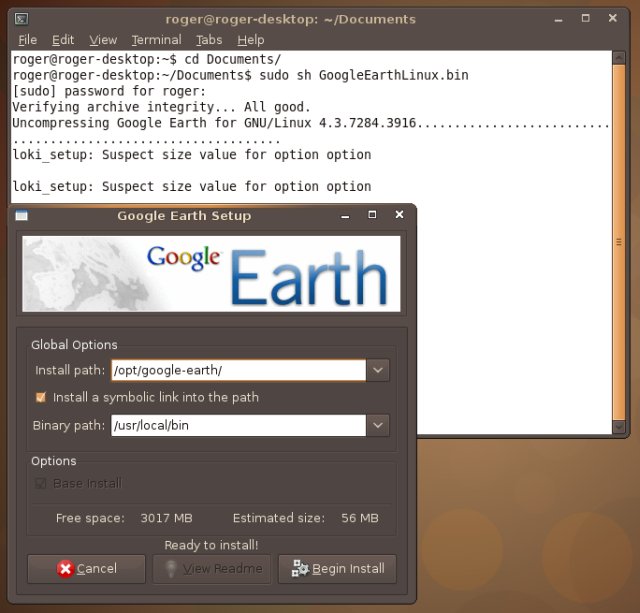This screenshot has height=613, width=640.
Task: Click the terminal vertical scrollbar thumb
Action: [619, 242]
